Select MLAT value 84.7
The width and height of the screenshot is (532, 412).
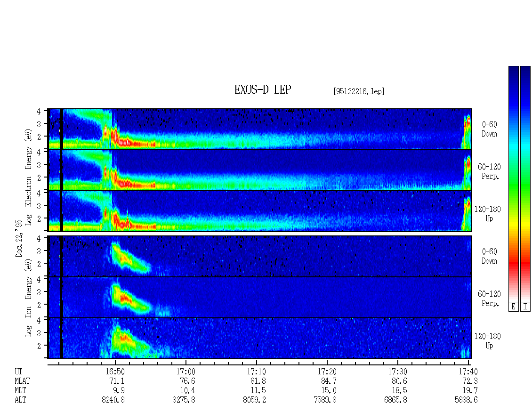pyautogui.click(x=329, y=381)
